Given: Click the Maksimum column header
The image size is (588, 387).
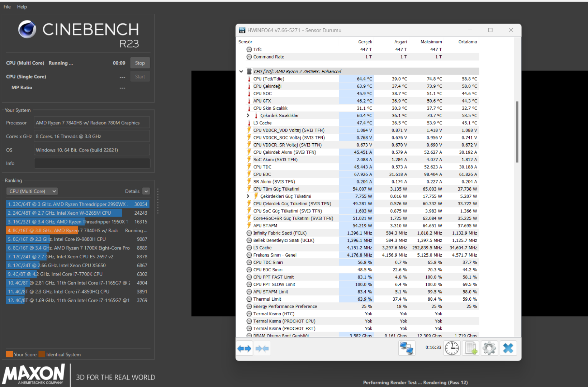Looking at the screenshot, I should [x=431, y=42].
